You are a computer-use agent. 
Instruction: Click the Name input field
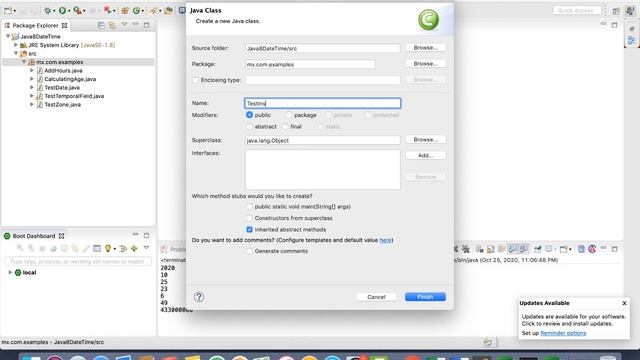(x=323, y=103)
